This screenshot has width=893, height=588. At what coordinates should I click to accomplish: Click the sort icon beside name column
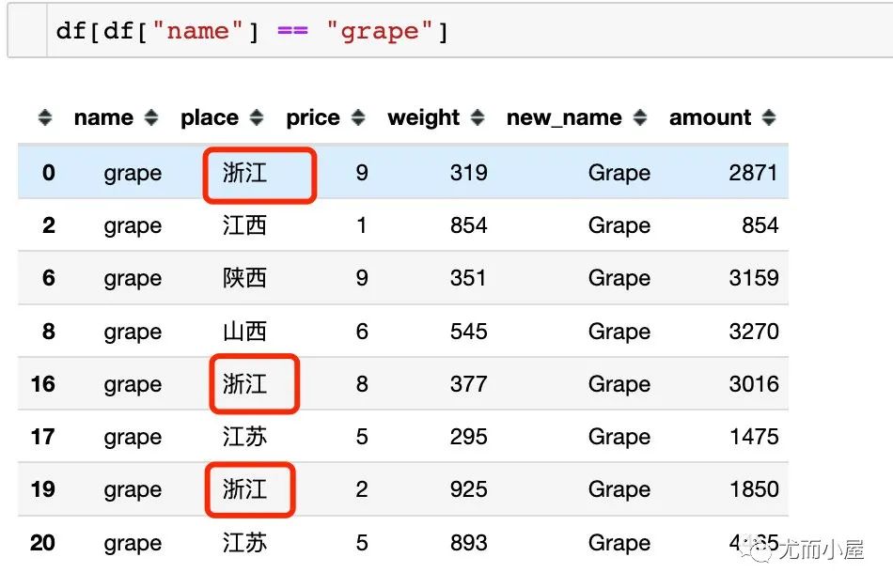(151, 117)
